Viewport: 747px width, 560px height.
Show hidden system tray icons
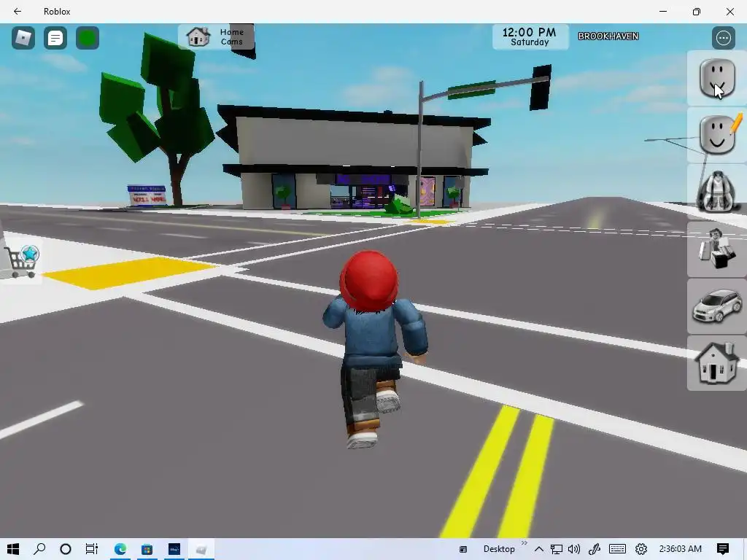click(539, 549)
